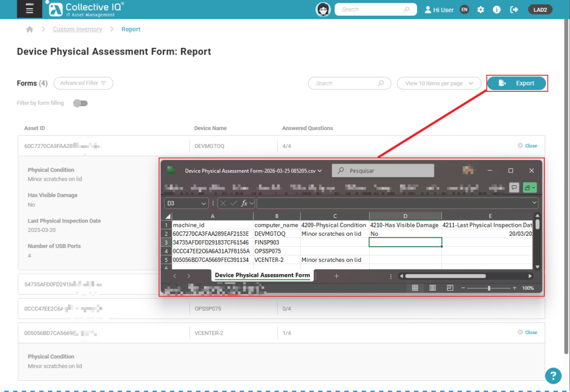
Task: Open the View 10 items per page dropdown
Action: click(x=439, y=83)
